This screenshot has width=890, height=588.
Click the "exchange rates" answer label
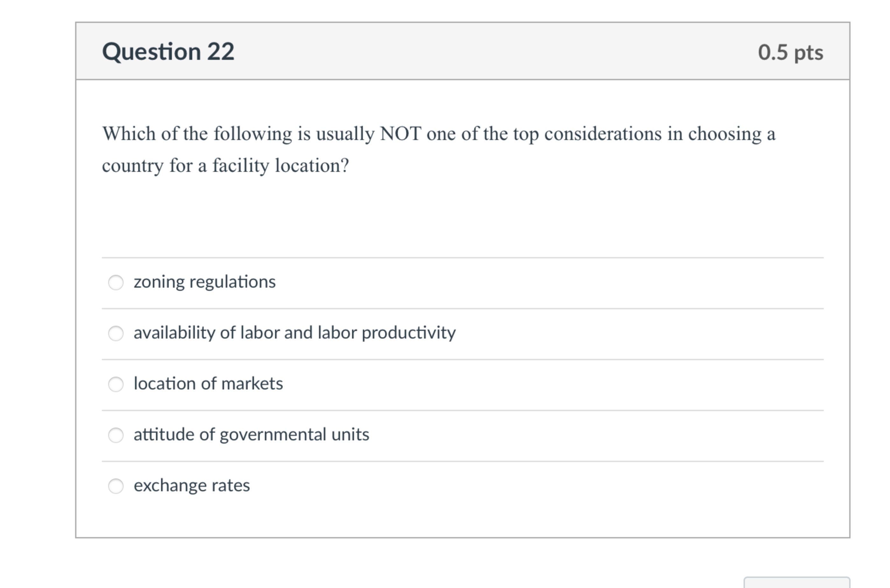tap(192, 485)
